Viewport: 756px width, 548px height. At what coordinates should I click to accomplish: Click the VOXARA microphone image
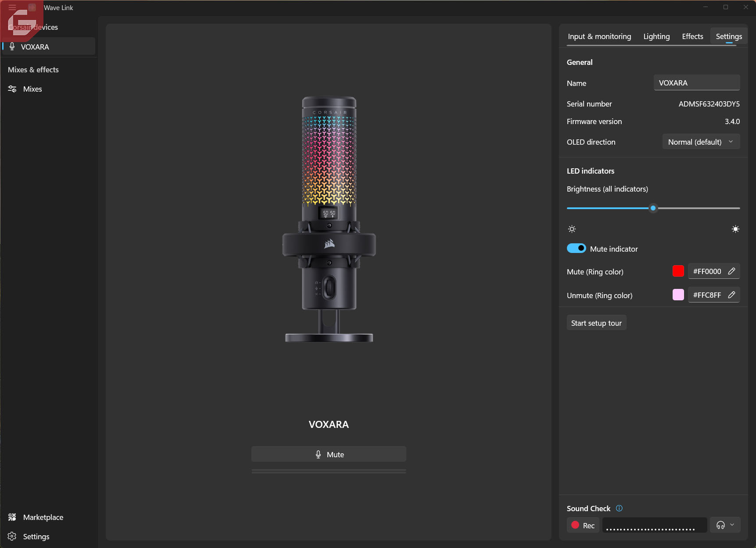click(329, 219)
